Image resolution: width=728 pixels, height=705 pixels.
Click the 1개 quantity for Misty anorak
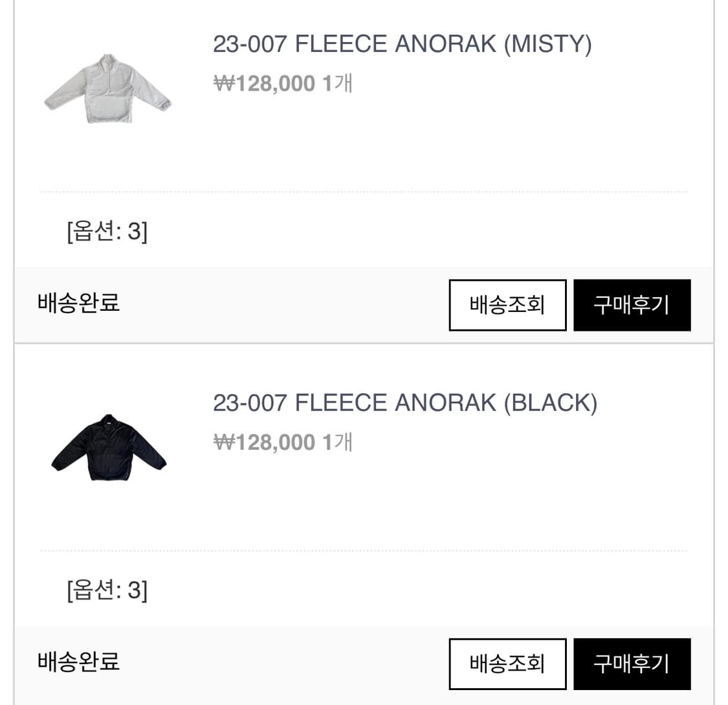click(x=337, y=84)
